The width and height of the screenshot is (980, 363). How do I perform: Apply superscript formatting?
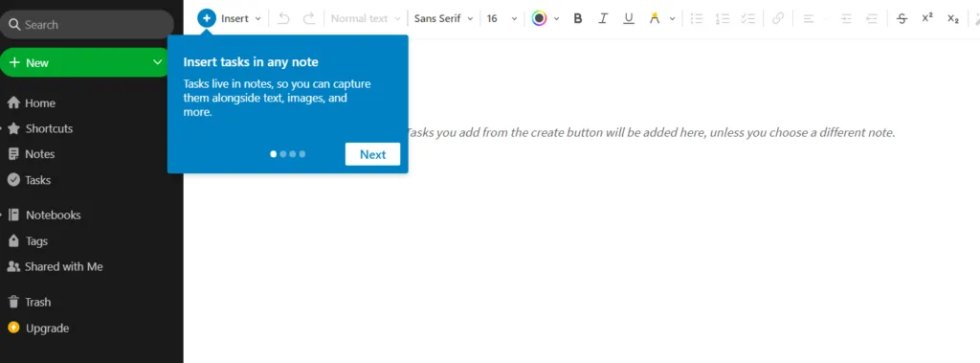[x=927, y=18]
